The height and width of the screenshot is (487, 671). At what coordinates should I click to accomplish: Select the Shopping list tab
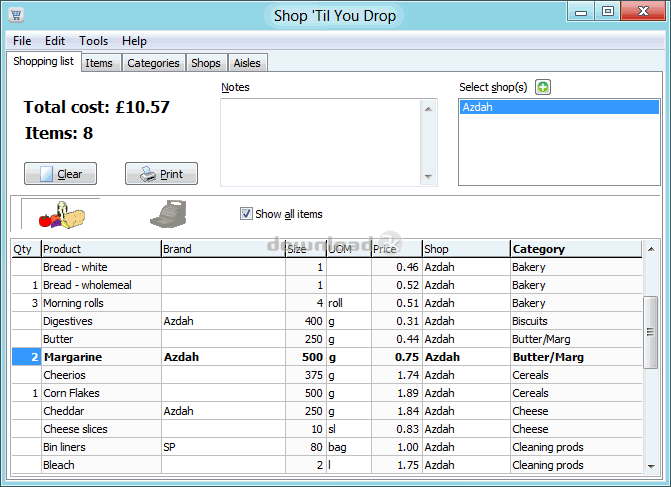[44, 61]
